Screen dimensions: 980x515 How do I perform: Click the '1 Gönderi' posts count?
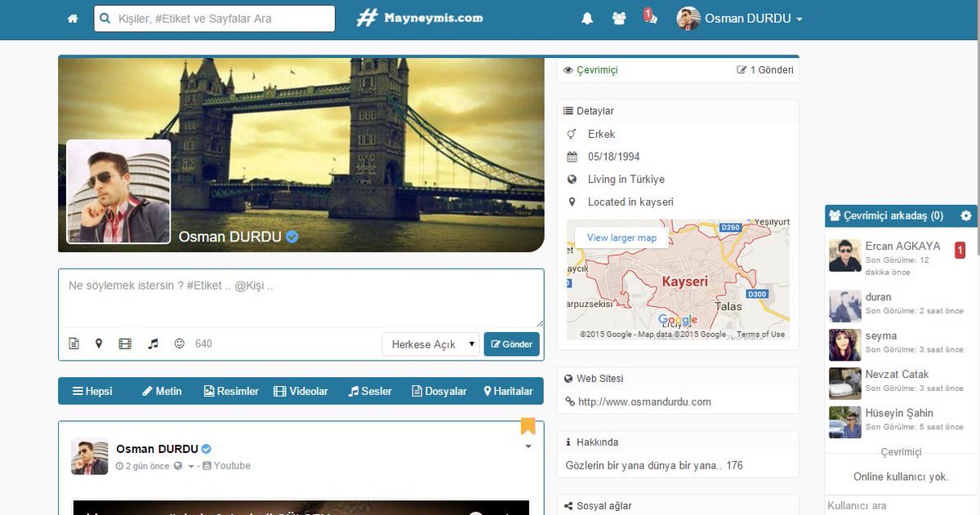point(765,70)
